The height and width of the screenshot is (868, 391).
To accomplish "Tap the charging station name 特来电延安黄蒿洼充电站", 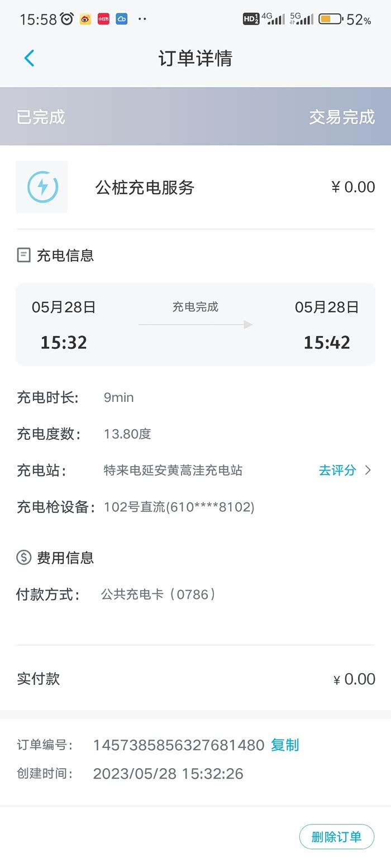I will [x=173, y=470].
